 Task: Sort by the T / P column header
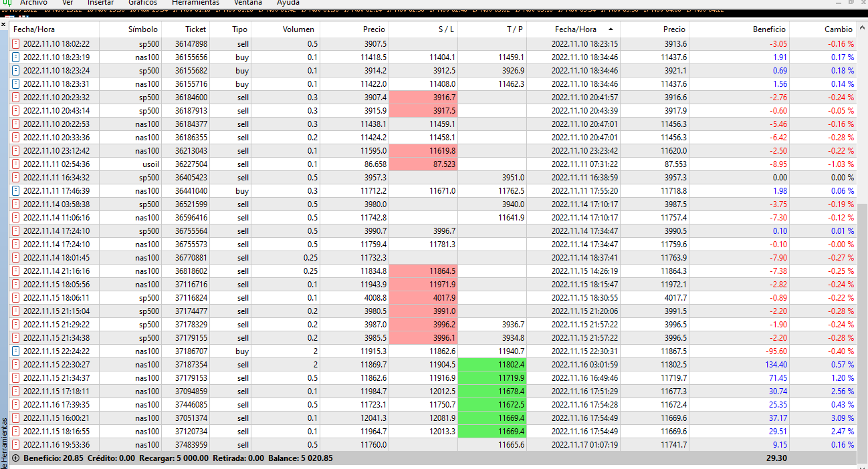pos(492,29)
